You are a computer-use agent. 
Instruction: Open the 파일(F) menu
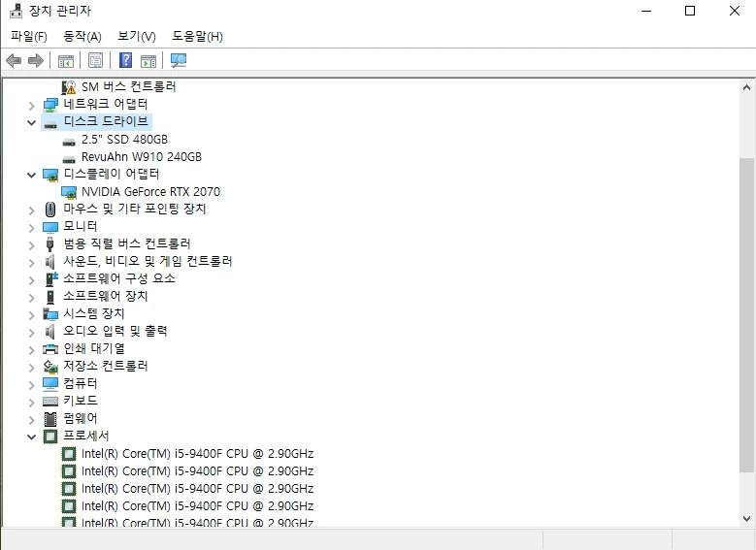pyautogui.click(x=29, y=36)
